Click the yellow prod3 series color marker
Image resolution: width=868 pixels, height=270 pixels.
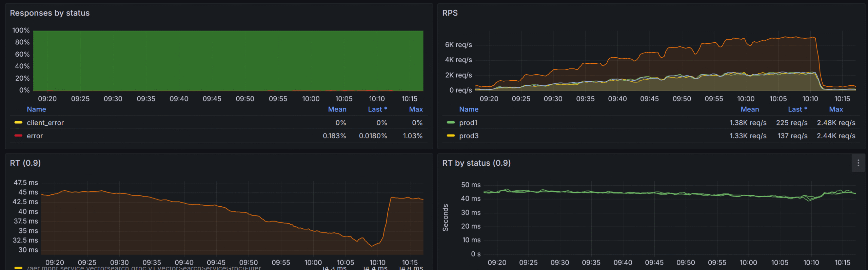[451, 136]
